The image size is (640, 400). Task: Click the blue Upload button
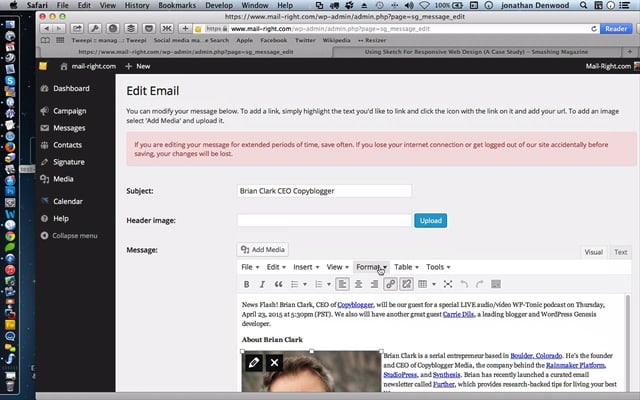pos(430,220)
